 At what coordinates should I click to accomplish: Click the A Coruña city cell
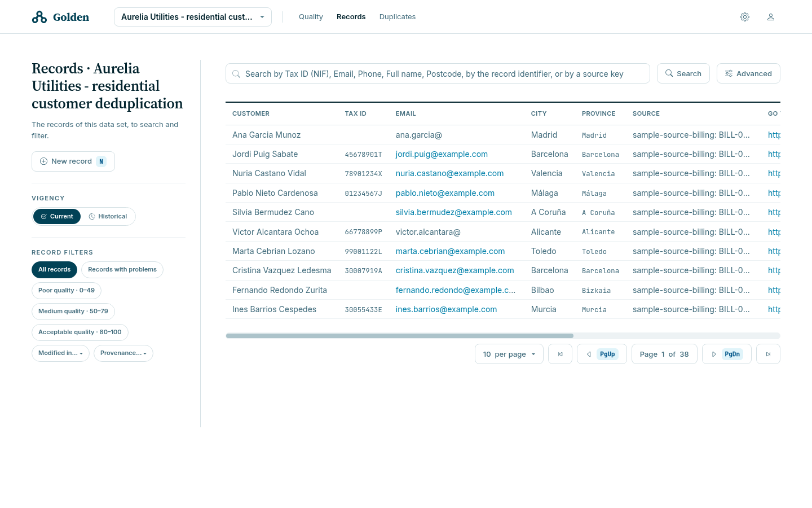[548, 212]
